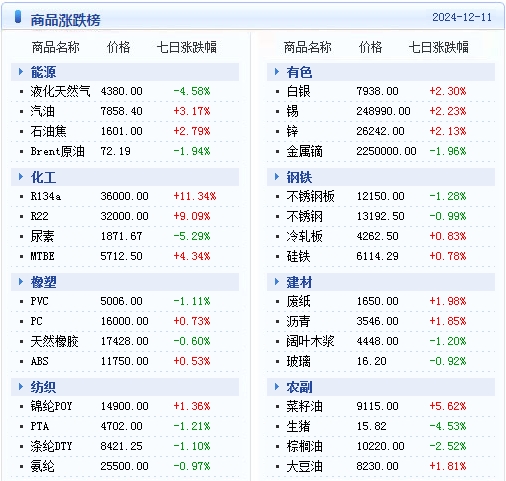This screenshot has height=481, width=506.
Task: Open the 农副 category heading
Action: click(299, 387)
